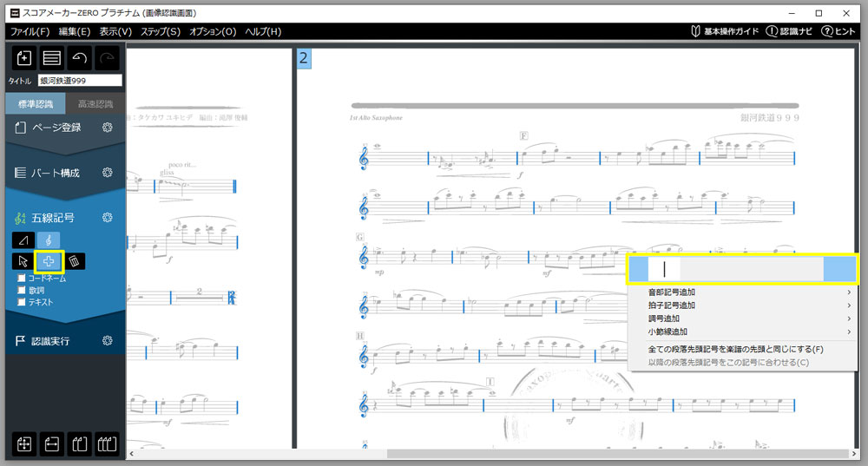Screen dimensions: 868x466
Task: Open 基本操作ガイド guide
Action: tap(725, 31)
